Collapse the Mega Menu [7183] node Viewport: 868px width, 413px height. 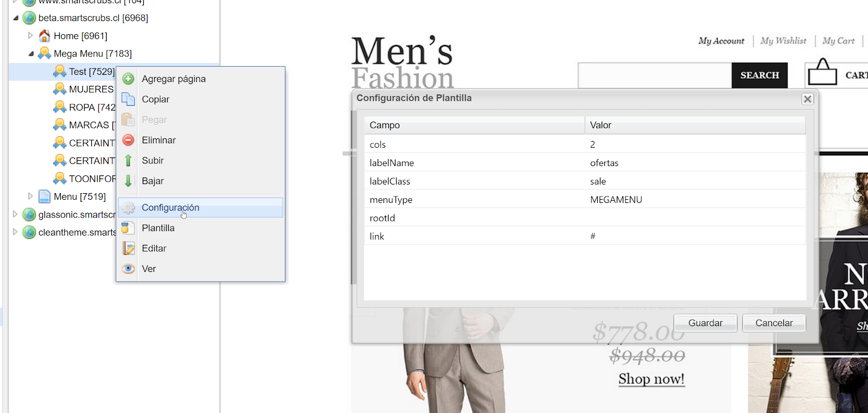31,54
